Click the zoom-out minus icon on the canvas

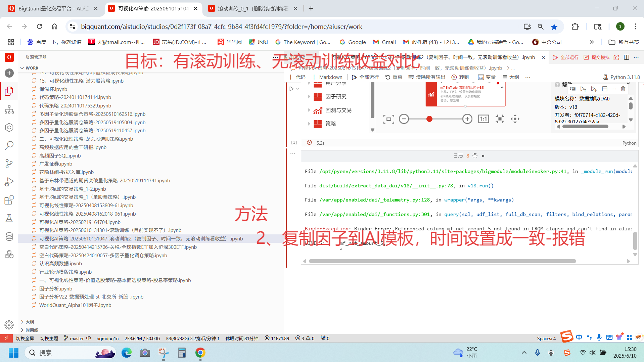pos(404,119)
